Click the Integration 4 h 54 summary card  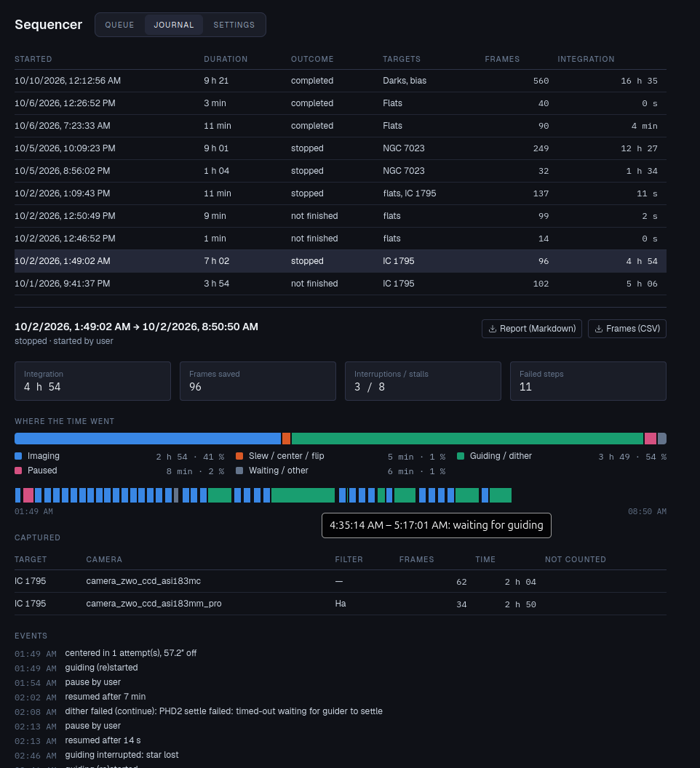point(92,381)
